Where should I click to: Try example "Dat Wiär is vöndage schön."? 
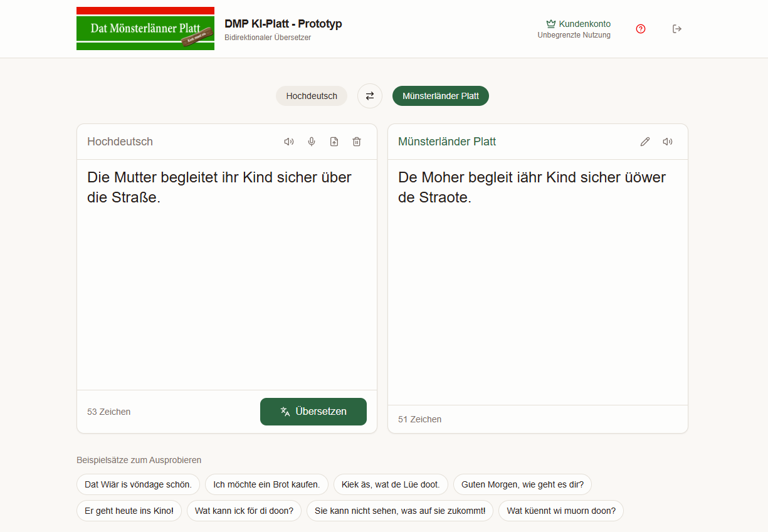click(x=139, y=484)
